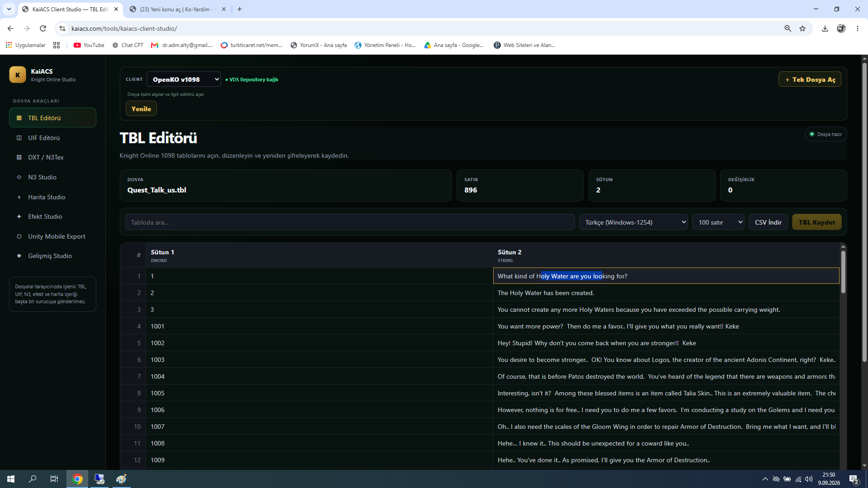Click the Unity Mobile Export hexagon icon

(19, 236)
